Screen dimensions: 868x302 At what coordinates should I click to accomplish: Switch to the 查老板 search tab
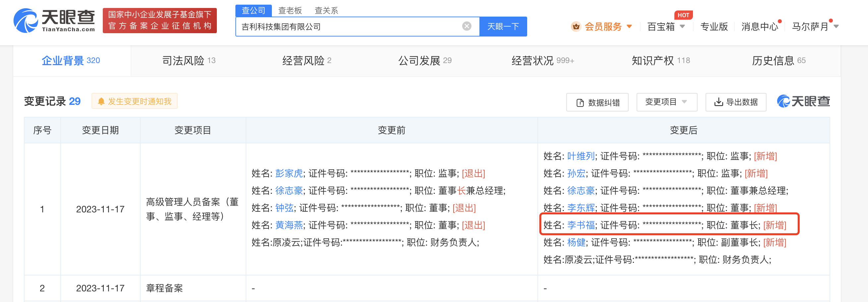pos(290,11)
